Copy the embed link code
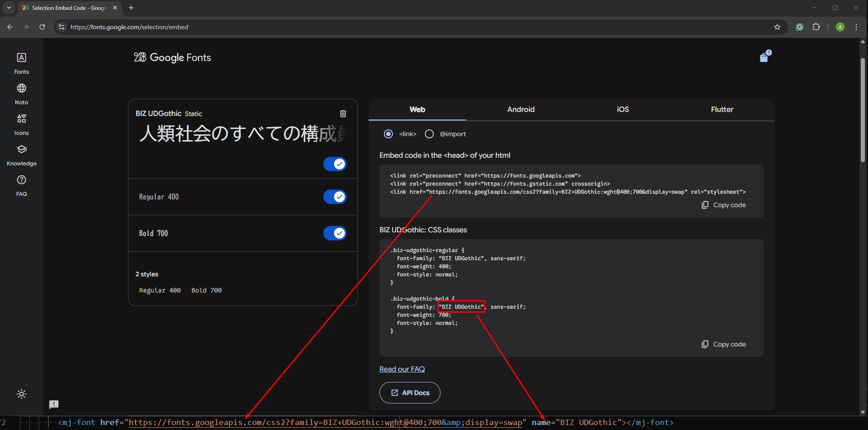Viewport: 868px width, 430px height. point(724,205)
